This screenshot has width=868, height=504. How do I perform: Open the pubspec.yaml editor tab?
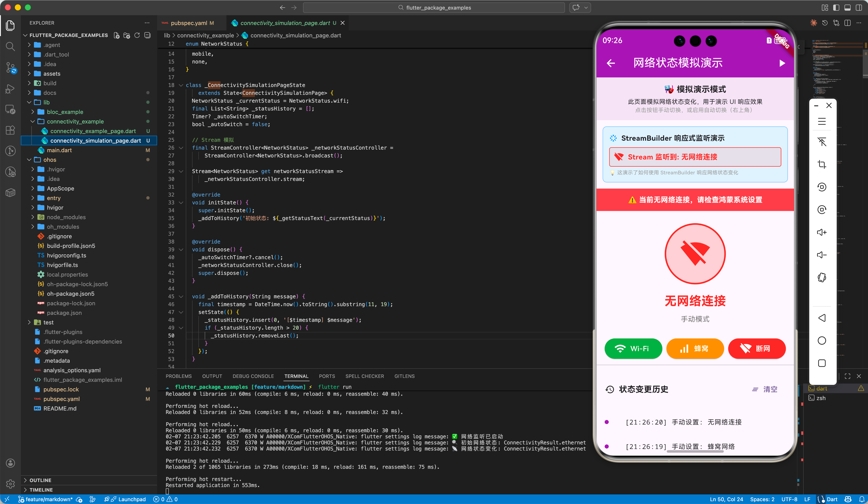(x=189, y=23)
